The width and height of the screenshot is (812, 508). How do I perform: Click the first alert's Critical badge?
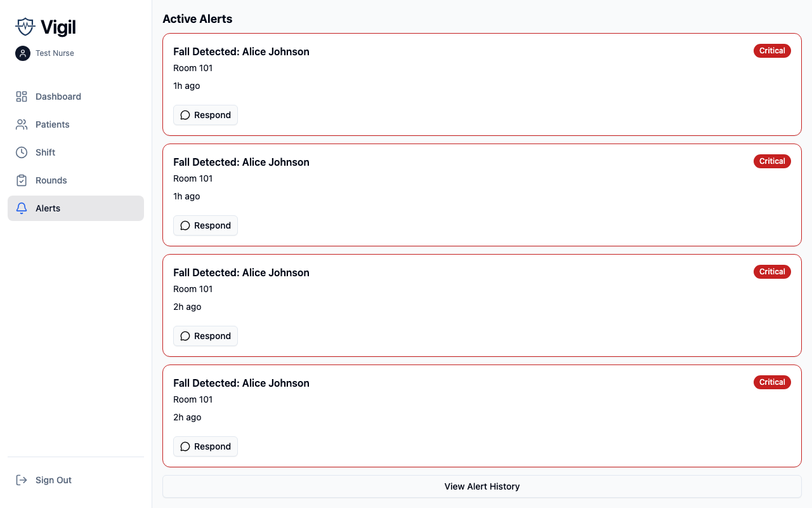coord(772,51)
